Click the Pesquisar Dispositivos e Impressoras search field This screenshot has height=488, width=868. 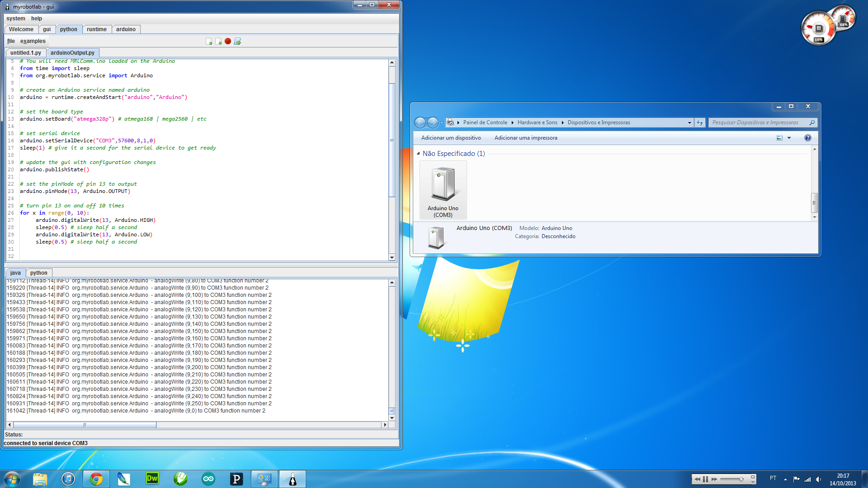(x=758, y=122)
